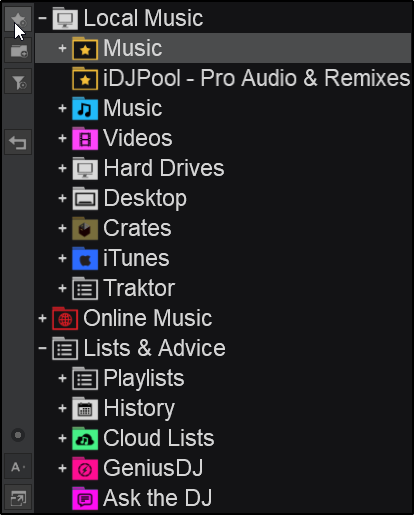
Task: Expand the Online Music node
Action: tap(42, 318)
